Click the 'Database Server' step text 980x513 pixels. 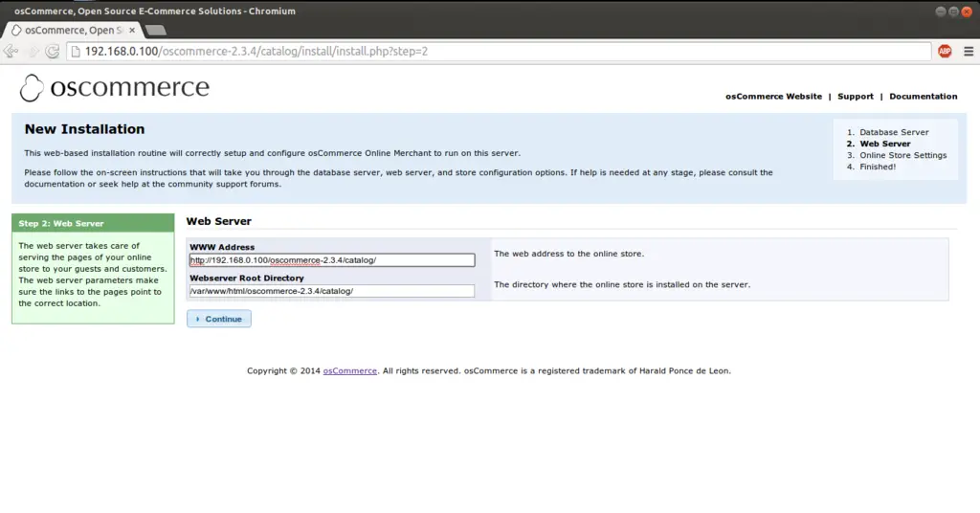click(894, 132)
